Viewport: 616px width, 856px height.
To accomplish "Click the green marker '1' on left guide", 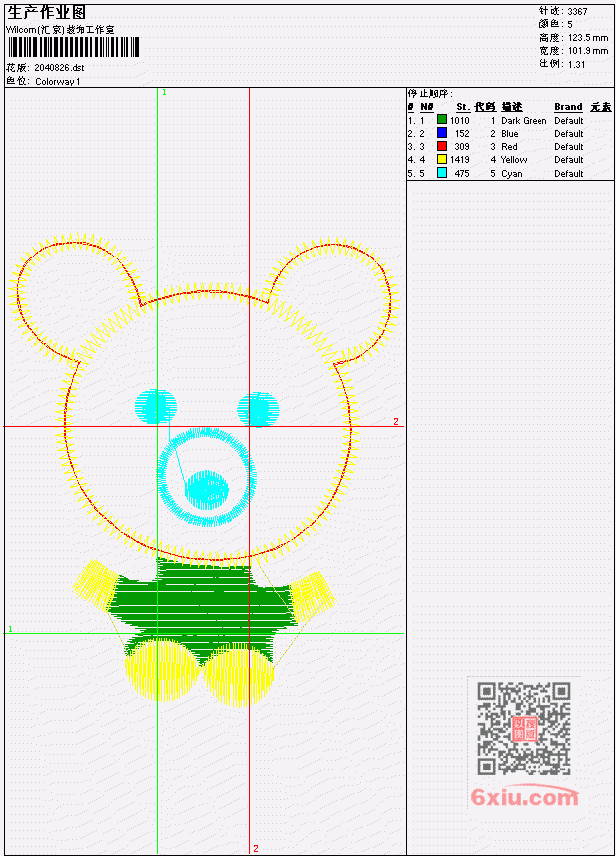I will (x=10, y=629).
